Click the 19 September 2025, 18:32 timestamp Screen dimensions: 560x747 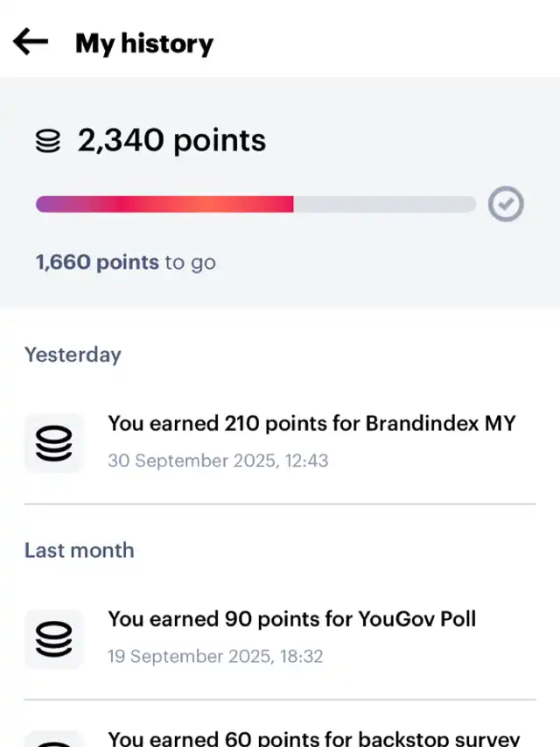pos(215,656)
